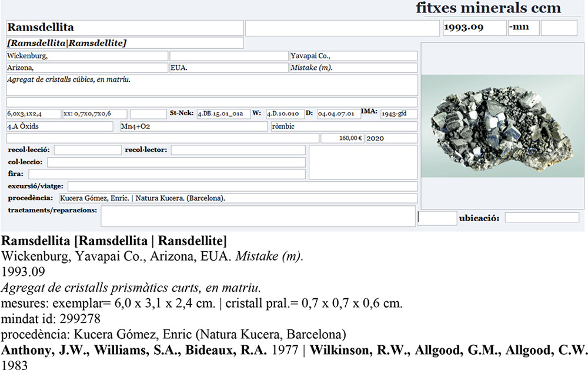Click the 'Anthony, J.W., Williams, S.A.' reference line
This screenshot has height=370, width=588.
click(x=294, y=350)
